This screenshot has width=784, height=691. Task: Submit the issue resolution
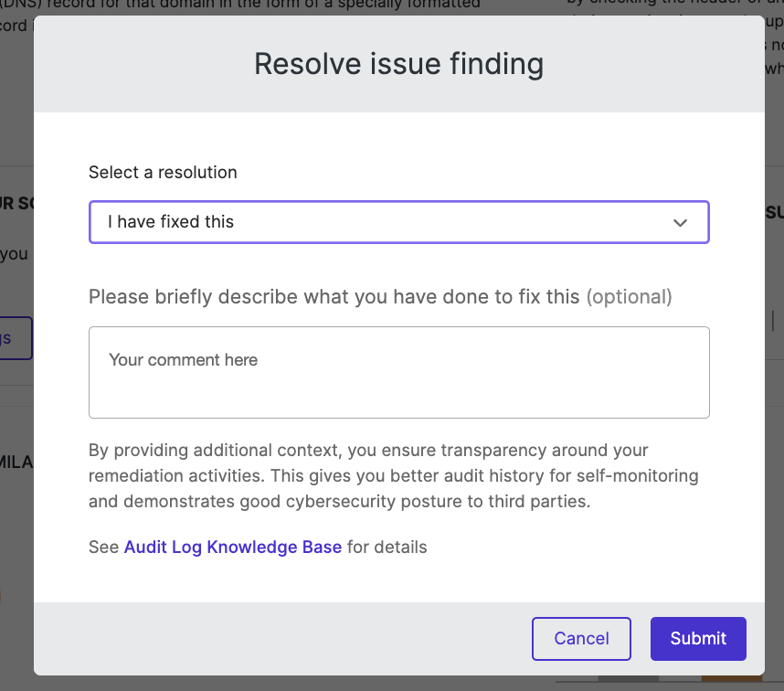tap(698, 639)
